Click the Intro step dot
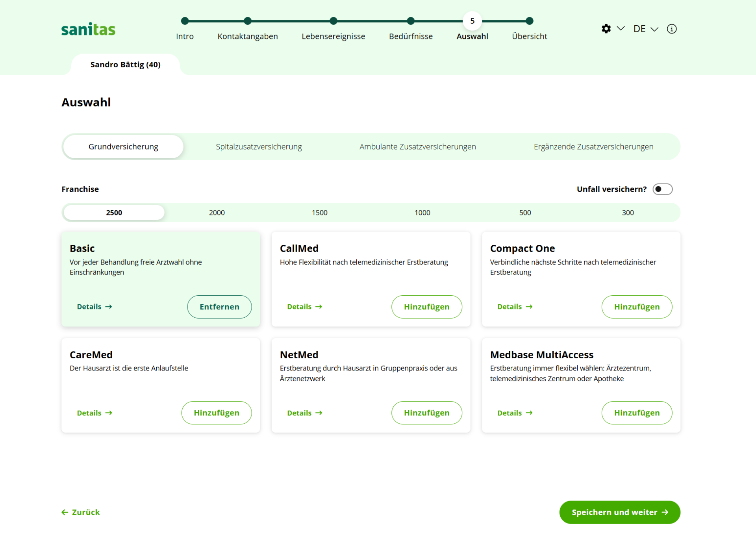756x539 pixels. (185, 21)
